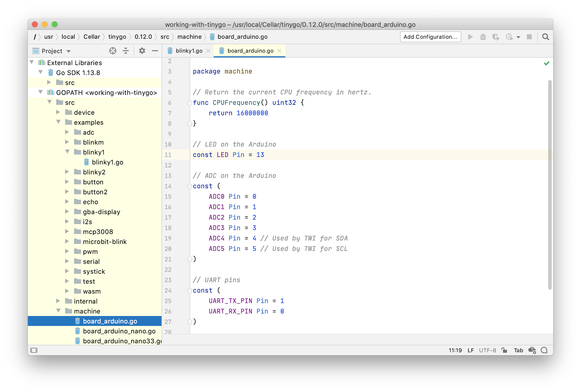581x392 pixels.
Task: Fold the ADC const block
Action: tap(190, 186)
